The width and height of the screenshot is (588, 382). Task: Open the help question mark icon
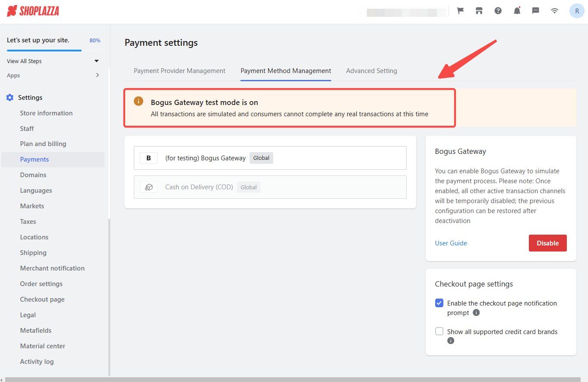(498, 11)
